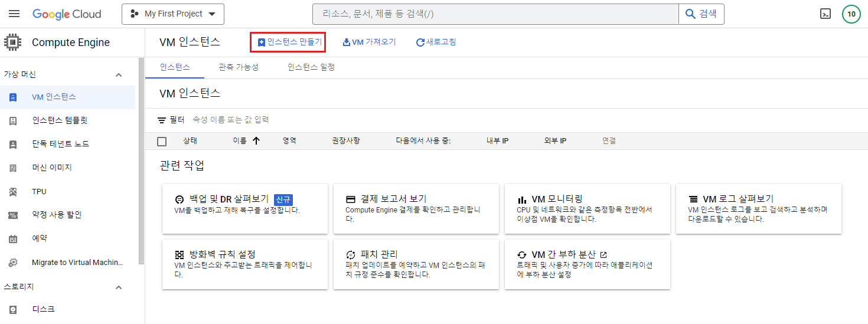Open the 백업 및 DR 살펴보기 card
Image resolution: width=868 pixels, height=324 pixels.
click(245, 209)
